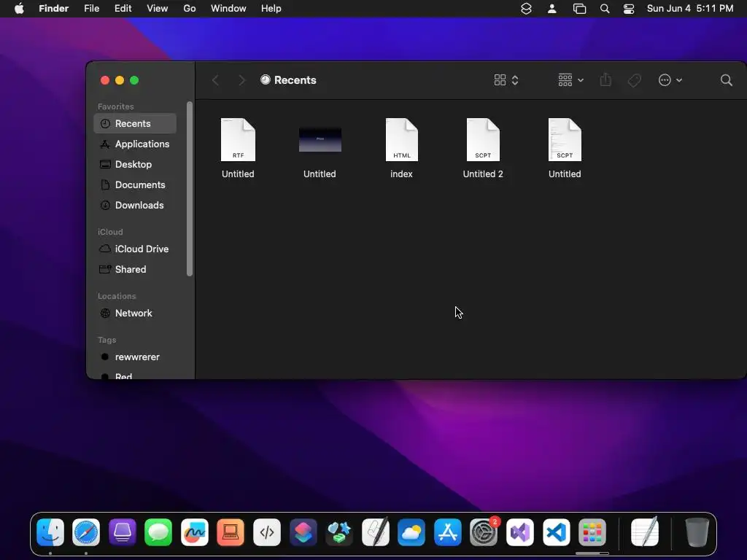The width and height of the screenshot is (747, 560).
Task: Open Launchpad from the Dock
Action: click(x=592, y=532)
